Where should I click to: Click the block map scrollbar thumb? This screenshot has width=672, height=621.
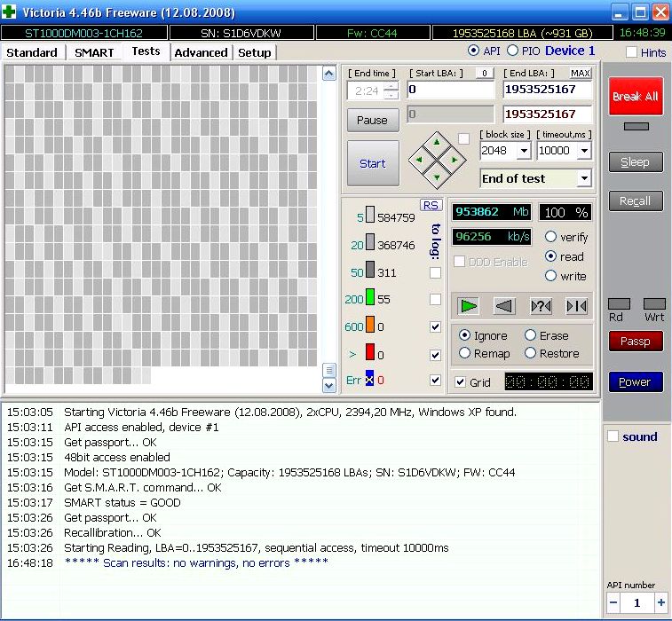(x=328, y=370)
